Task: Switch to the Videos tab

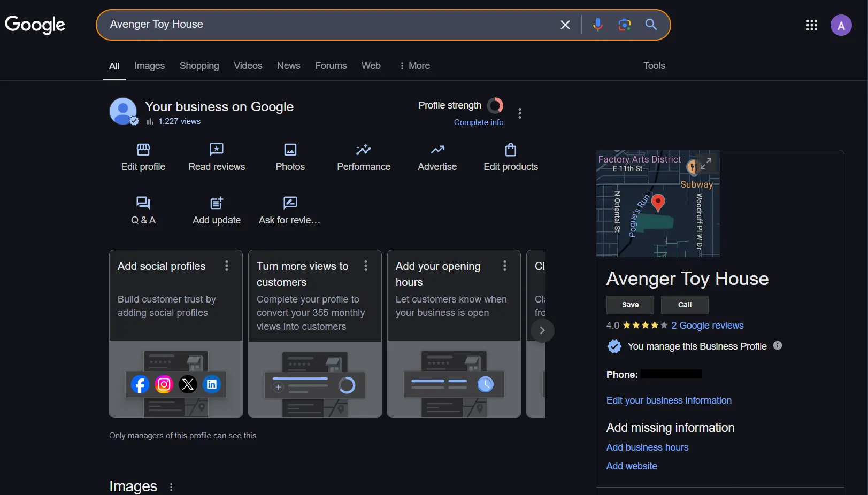Action: coord(248,66)
